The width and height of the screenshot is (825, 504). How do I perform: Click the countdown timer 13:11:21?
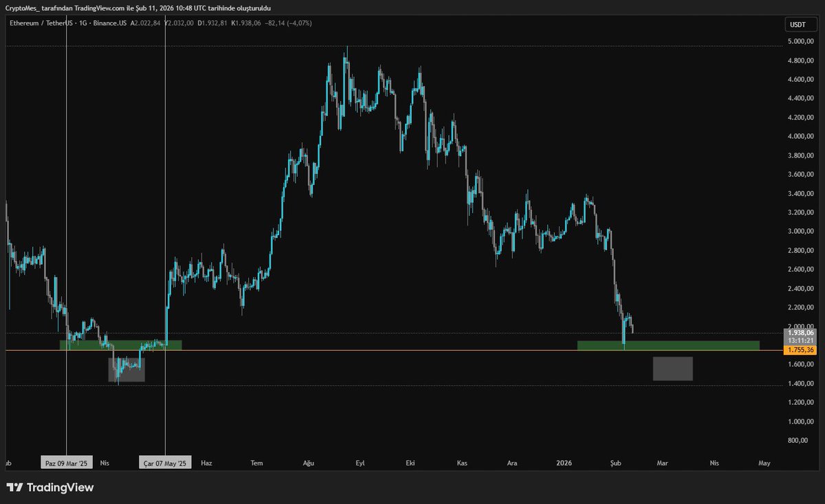tap(801, 340)
